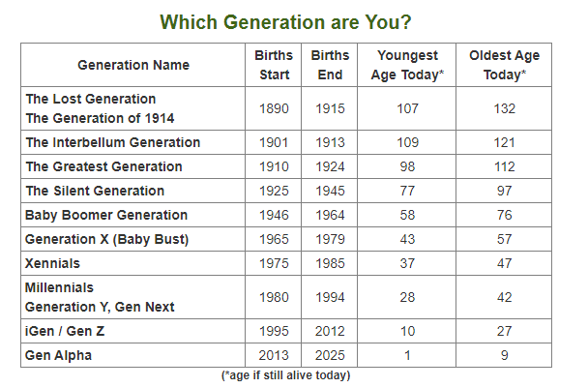The image size is (588, 388).
Task: Select the Generation Name column header
Action: pyautogui.click(x=133, y=65)
